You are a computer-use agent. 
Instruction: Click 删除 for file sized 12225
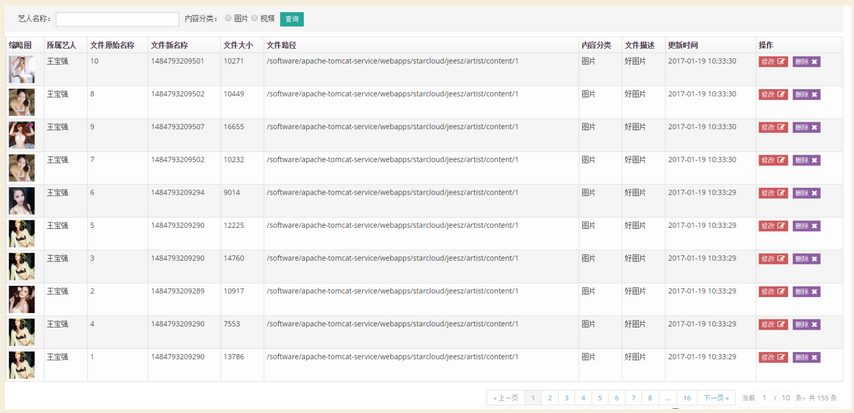click(x=807, y=226)
